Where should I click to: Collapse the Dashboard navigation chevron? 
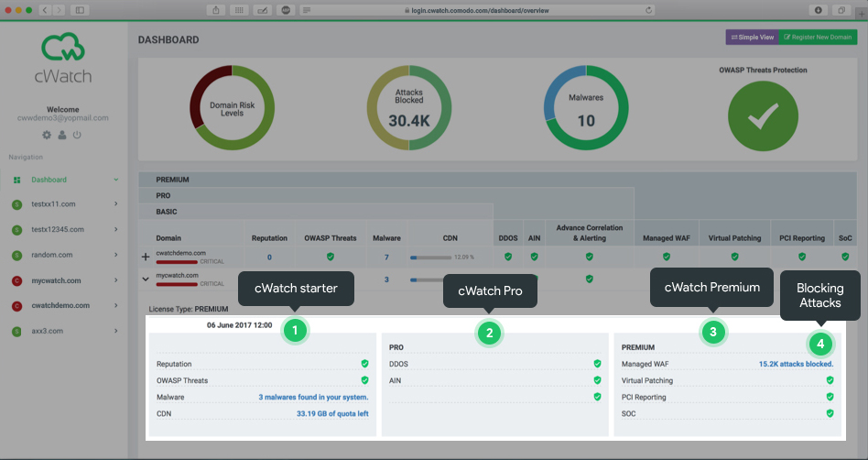point(116,180)
